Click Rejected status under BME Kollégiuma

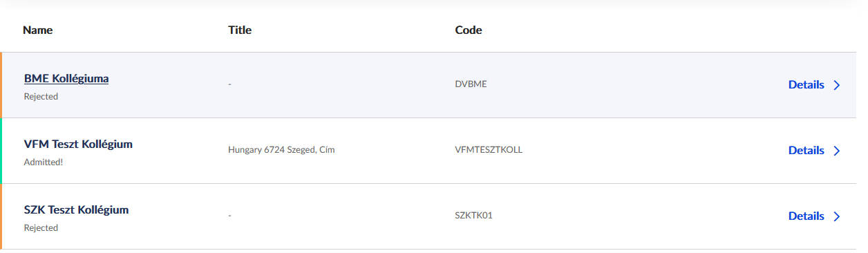[41, 97]
